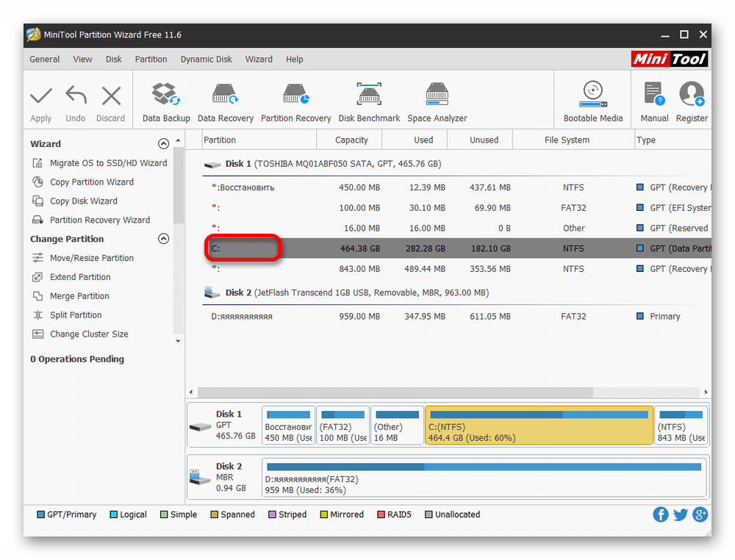The height and width of the screenshot is (560, 735).
Task: Choose Extend Partition
Action: click(80, 277)
